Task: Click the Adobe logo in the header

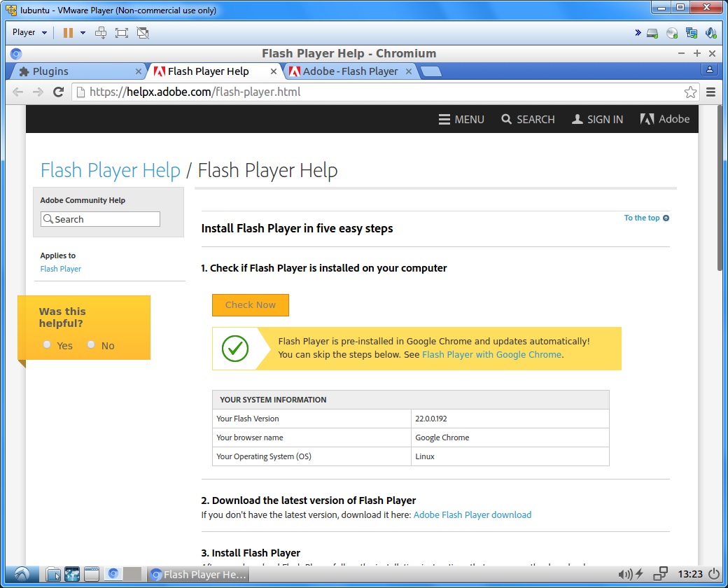Action: 664,120
